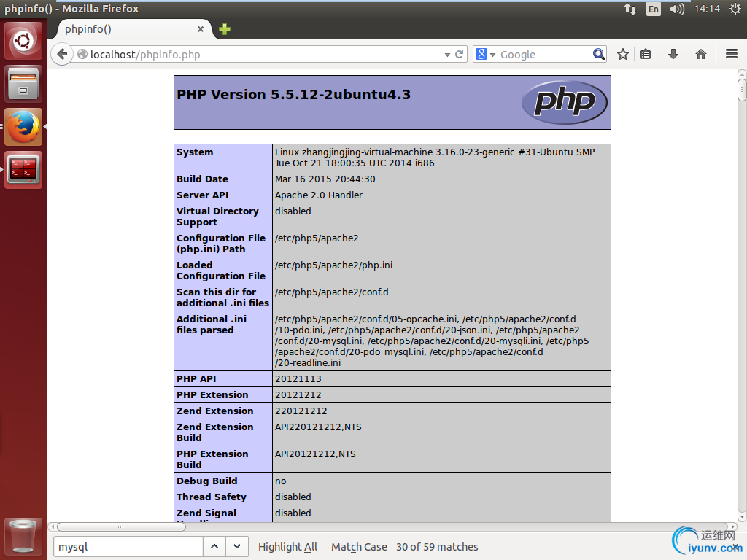Open the sound volume indicator
This screenshot has width=747, height=560.
point(677,9)
